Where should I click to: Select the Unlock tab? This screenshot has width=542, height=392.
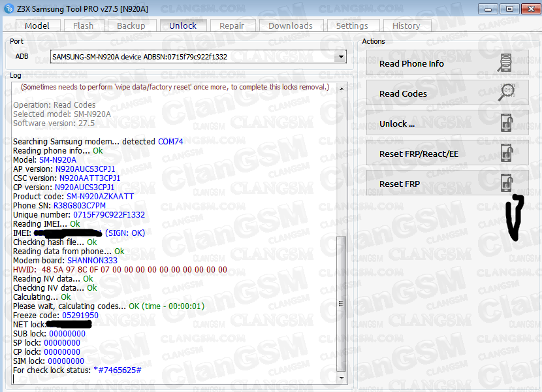point(183,26)
